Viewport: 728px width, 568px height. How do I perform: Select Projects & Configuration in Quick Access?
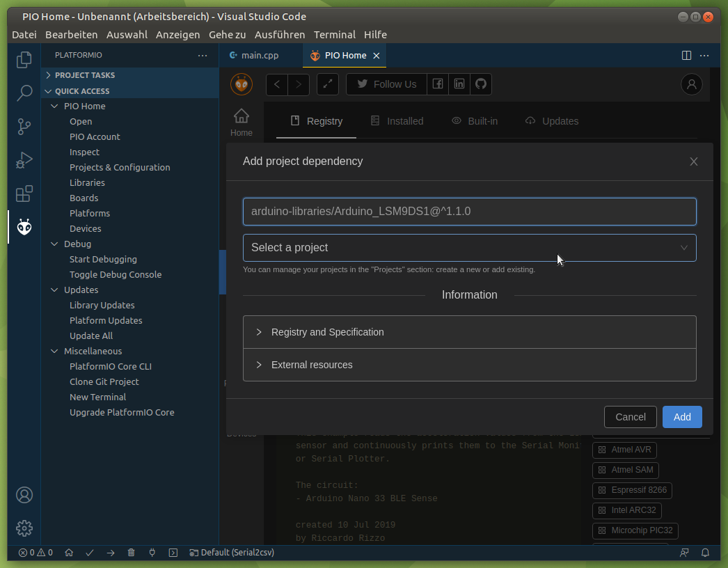(x=120, y=168)
